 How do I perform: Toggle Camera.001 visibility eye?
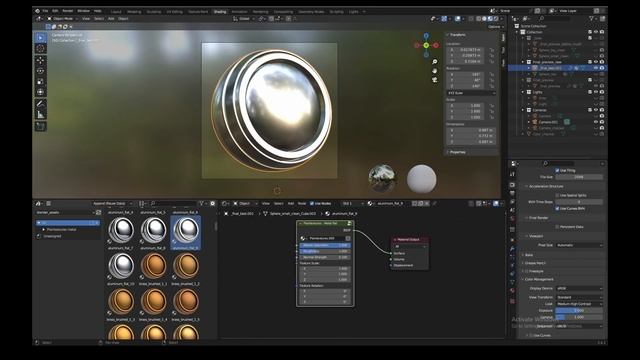pyautogui.click(x=596, y=122)
